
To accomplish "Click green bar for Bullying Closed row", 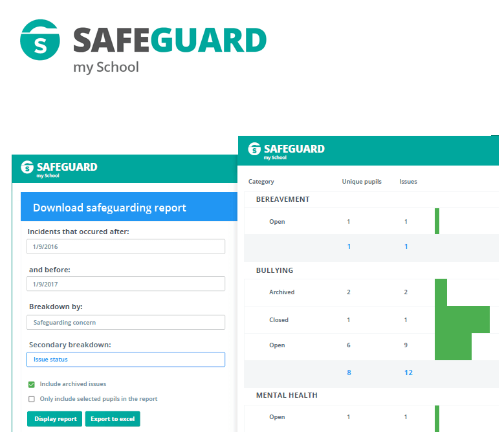I will point(462,319).
